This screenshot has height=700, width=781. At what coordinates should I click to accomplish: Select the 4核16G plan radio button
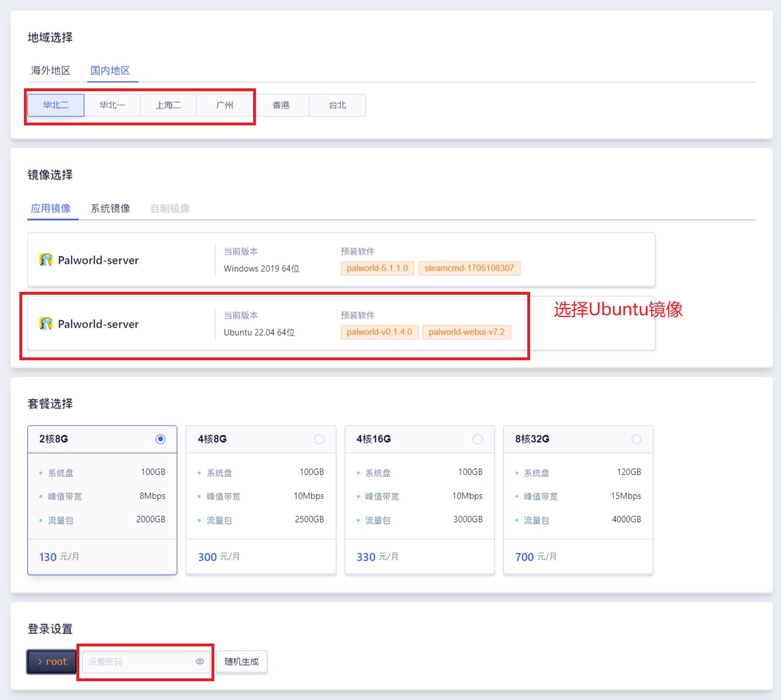pos(478,439)
